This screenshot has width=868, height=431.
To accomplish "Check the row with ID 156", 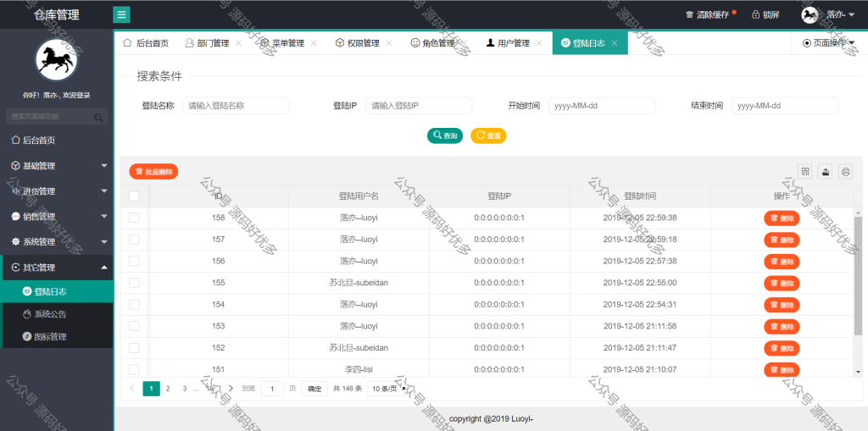I will (x=134, y=261).
